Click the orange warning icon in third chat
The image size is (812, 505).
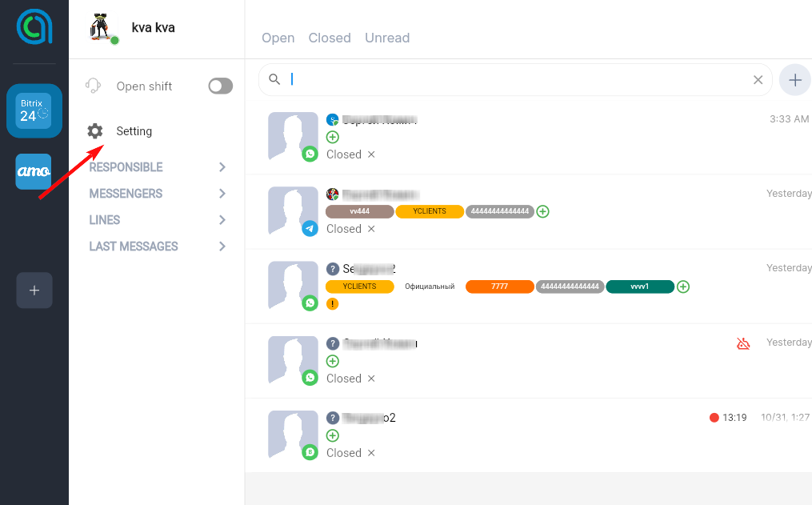coord(333,304)
